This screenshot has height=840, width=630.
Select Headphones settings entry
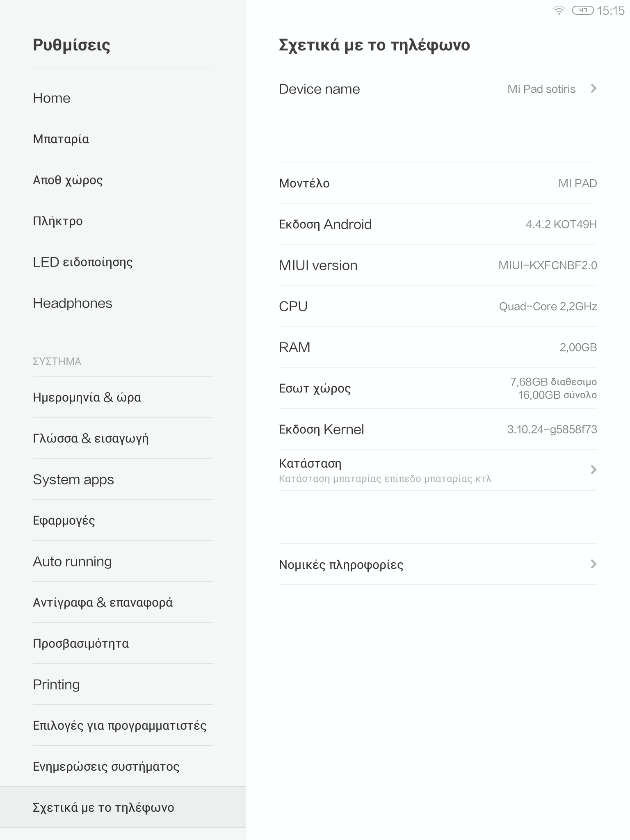coord(122,303)
